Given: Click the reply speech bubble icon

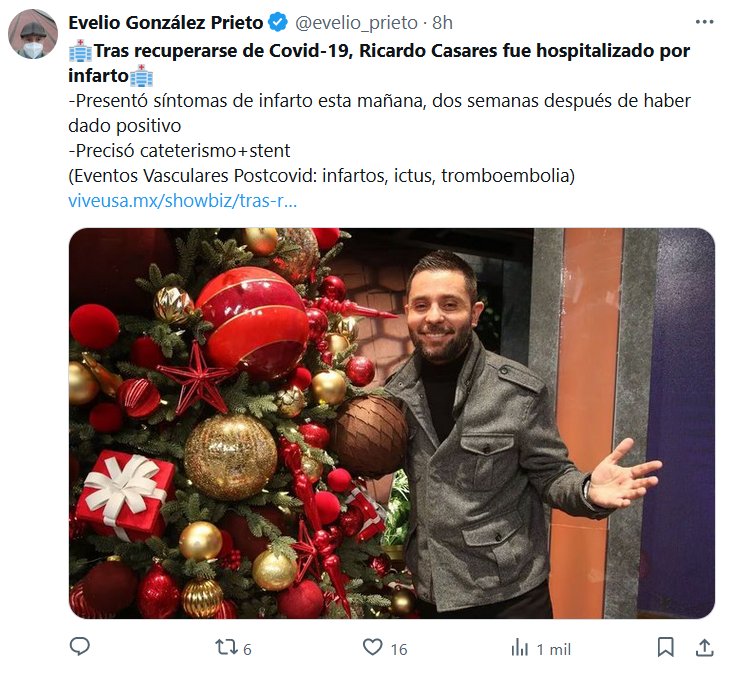Looking at the screenshot, I should [x=80, y=648].
